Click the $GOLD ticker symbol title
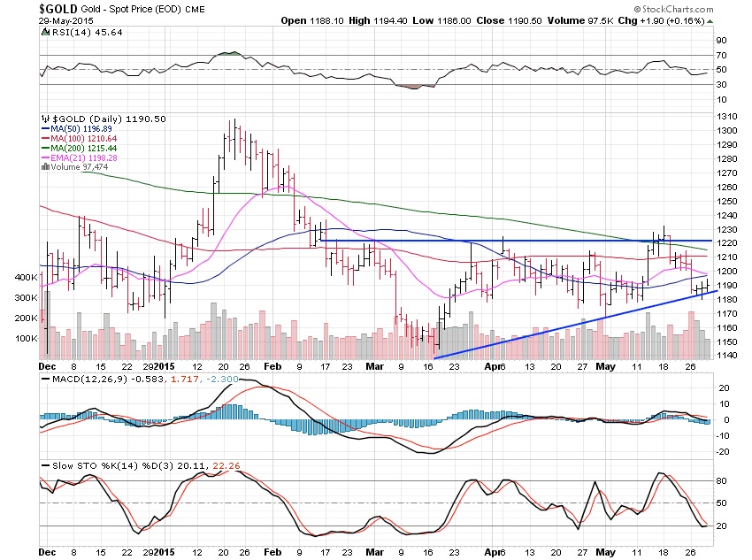Image resolution: width=752 pixels, height=560 pixels. [58, 9]
